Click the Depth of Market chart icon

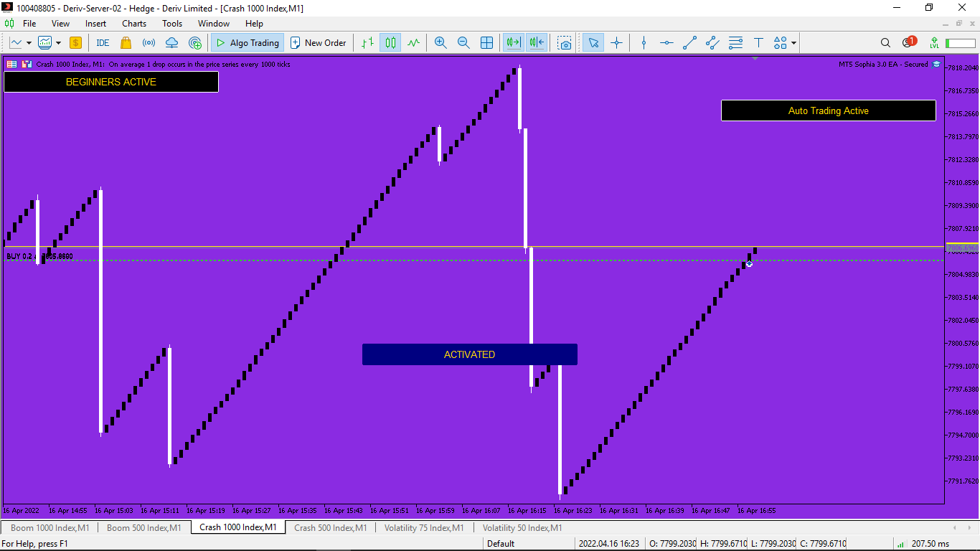point(11,64)
